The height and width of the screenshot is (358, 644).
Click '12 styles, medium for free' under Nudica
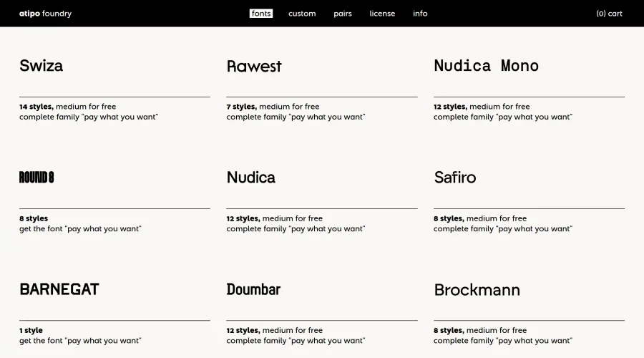coord(274,218)
